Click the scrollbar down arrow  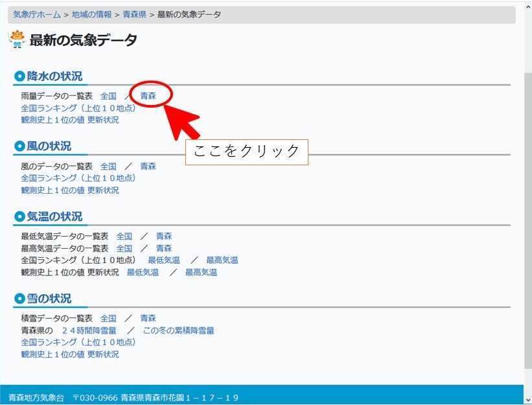click(x=528, y=400)
